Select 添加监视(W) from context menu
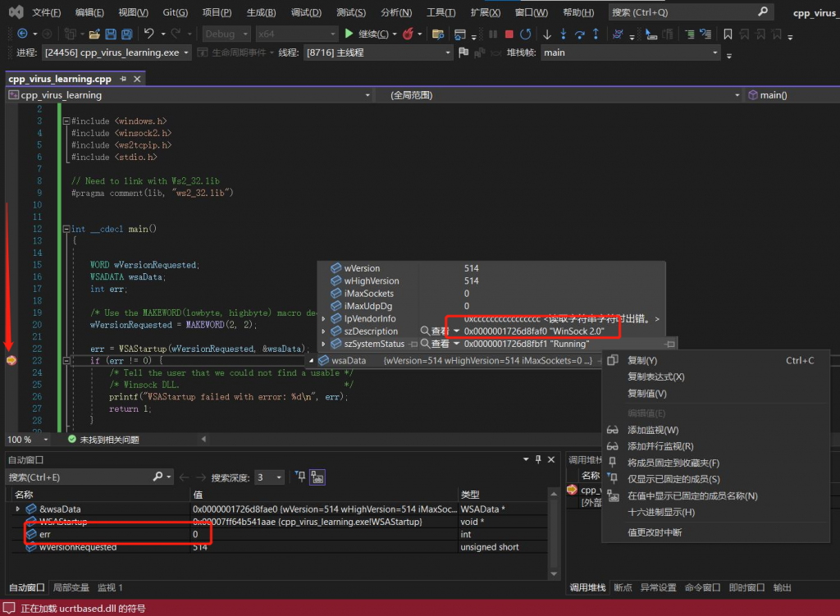The width and height of the screenshot is (840, 616). pyautogui.click(x=653, y=430)
